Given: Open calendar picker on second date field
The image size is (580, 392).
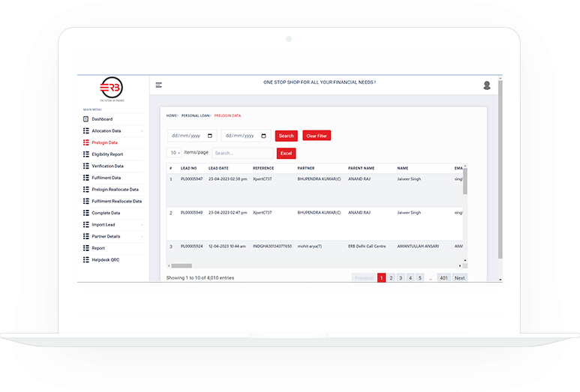Looking at the screenshot, I should [x=264, y=136].
